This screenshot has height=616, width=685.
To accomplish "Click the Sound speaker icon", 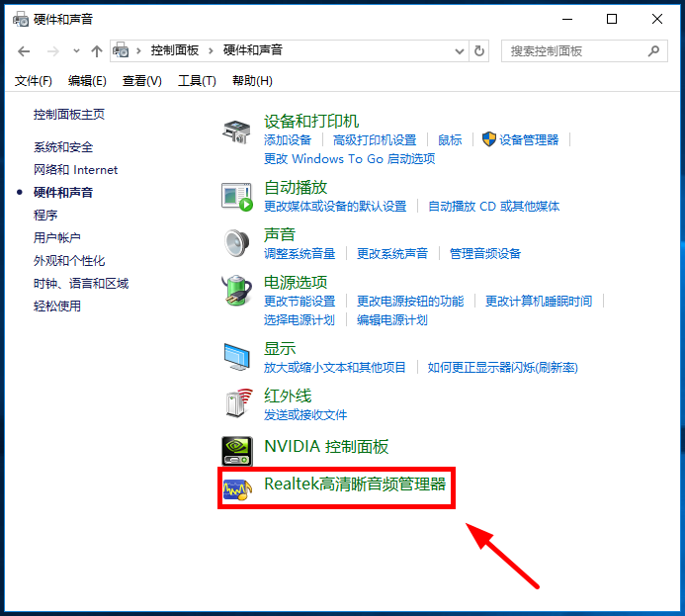I will (x=237, y=242).
